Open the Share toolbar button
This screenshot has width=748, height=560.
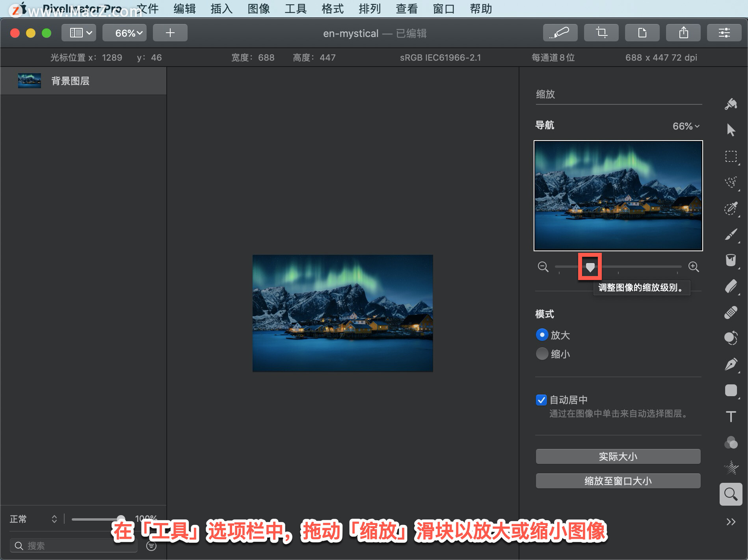[x=683, y=33]
